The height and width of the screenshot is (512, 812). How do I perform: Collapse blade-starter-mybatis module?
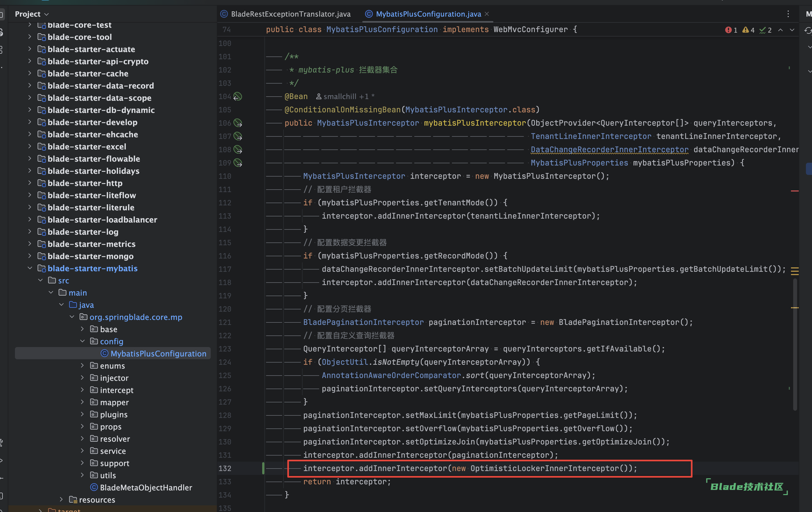[x=30, y=268]
